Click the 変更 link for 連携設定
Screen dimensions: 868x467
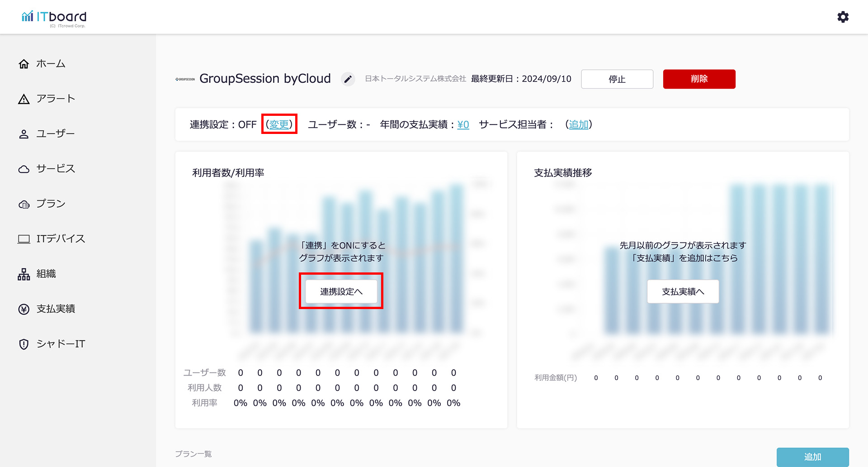[x=279, y=124]
